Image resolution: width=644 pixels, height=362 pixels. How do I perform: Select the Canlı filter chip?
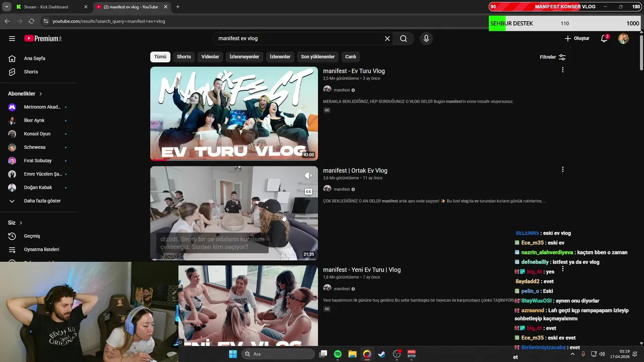click(x=351, y=57)
